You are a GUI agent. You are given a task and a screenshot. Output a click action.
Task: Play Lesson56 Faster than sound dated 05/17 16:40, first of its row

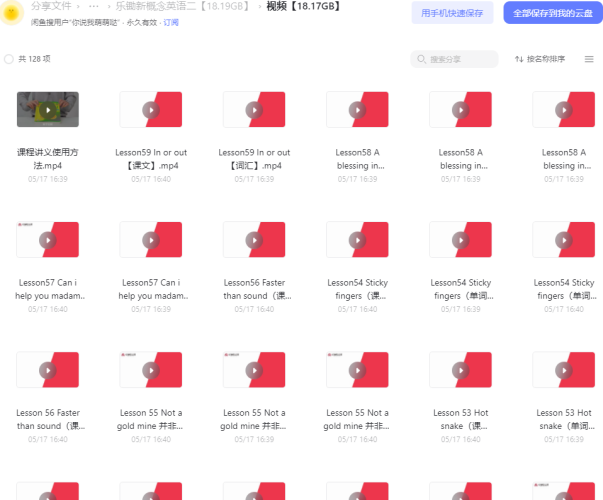coord(254,240)
